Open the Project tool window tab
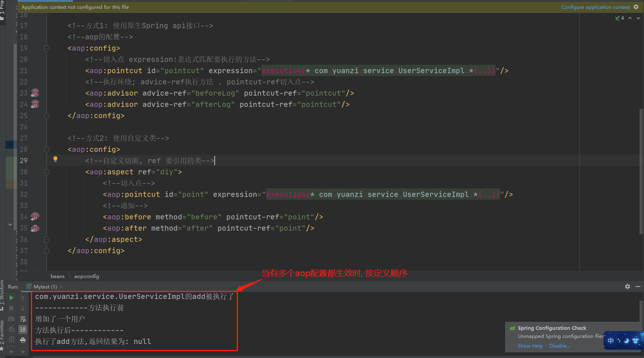 pyautogui.click(x=2, y=10)
